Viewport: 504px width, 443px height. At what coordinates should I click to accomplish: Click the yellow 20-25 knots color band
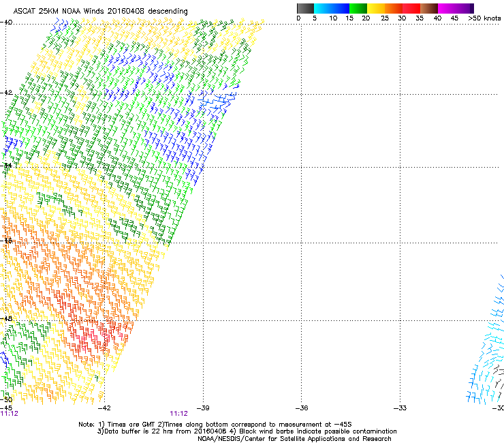(376, 9)
